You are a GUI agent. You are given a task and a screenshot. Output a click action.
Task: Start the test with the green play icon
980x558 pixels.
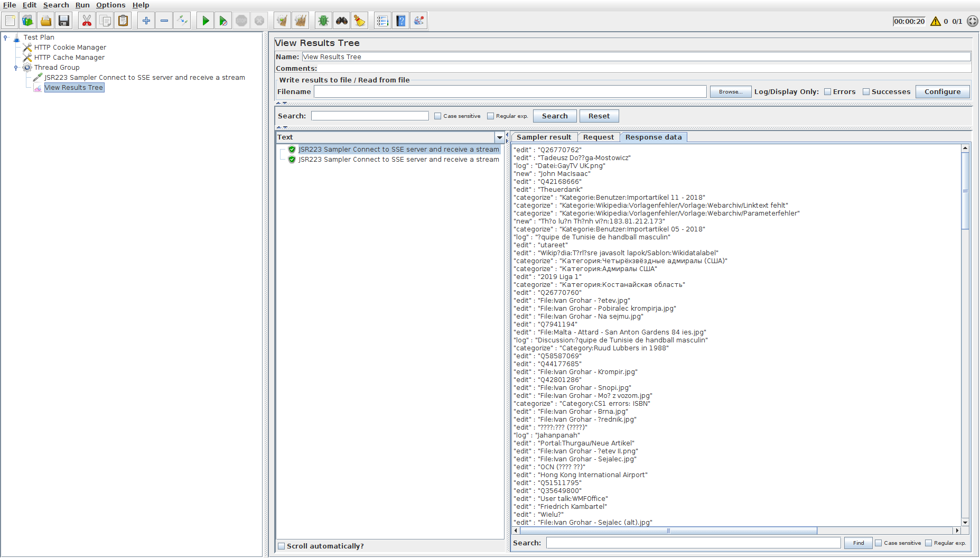205,21
